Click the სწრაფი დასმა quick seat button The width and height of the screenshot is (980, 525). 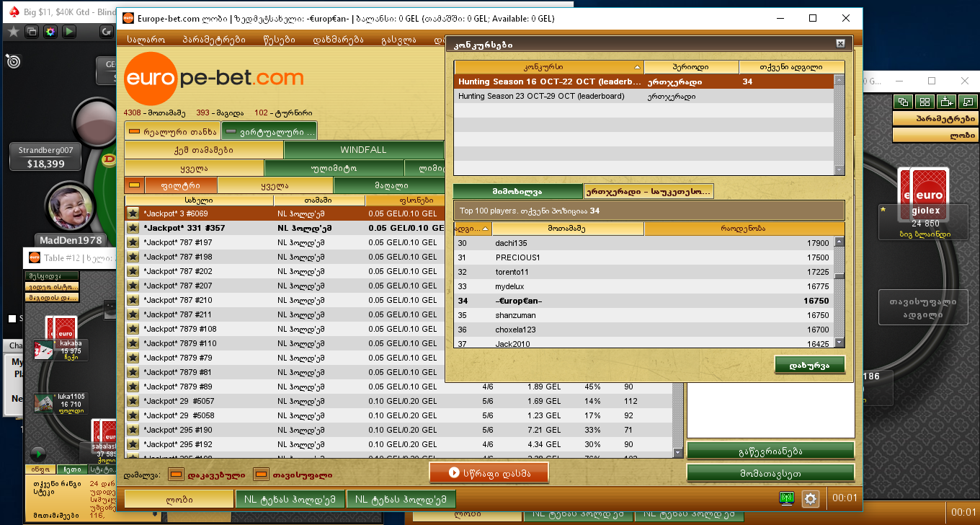pos(489,472)
